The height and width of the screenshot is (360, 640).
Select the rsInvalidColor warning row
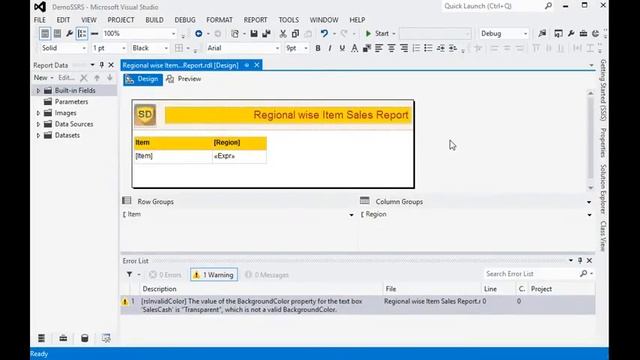358,305
